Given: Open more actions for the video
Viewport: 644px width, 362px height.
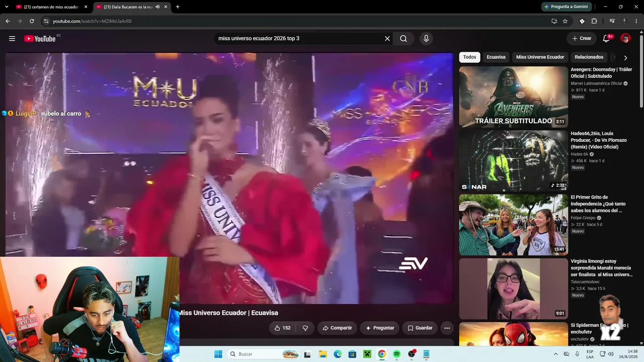Looking at the screenshot, I should click(x=447, y=328).
